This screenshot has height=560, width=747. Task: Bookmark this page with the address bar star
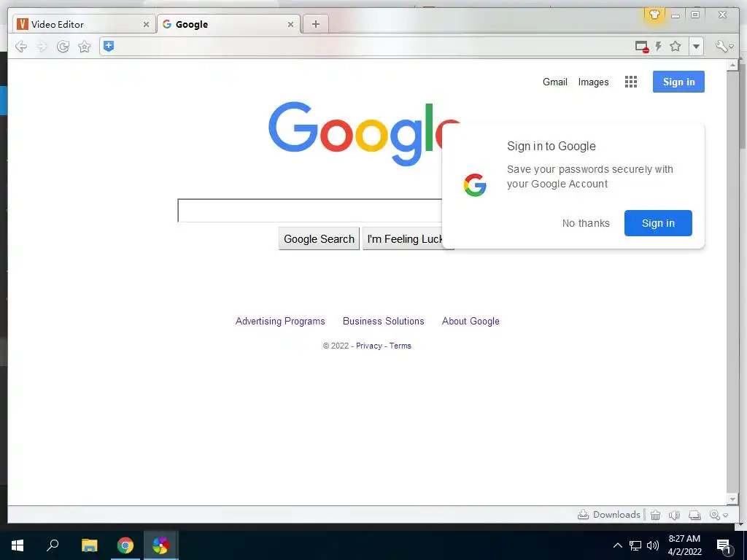tap(675, 46)
